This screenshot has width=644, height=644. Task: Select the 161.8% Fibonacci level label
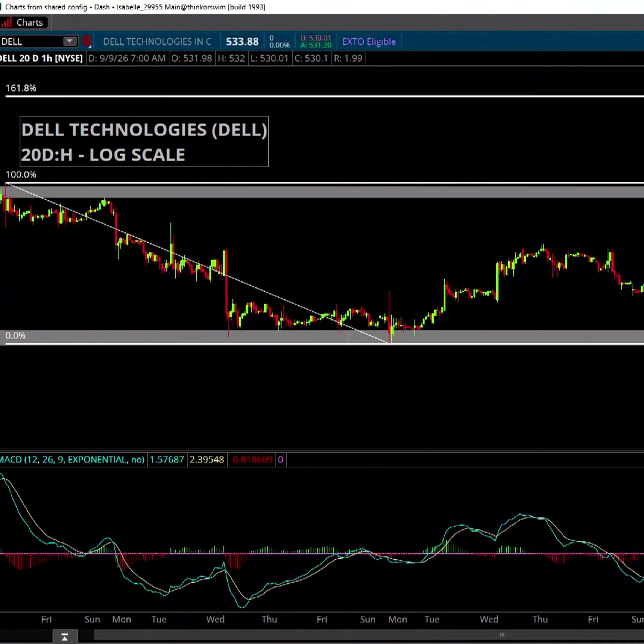point(21,88)
